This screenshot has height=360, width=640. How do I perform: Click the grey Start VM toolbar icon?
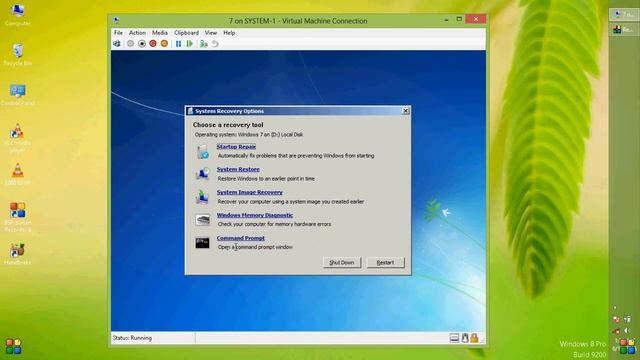coord(130,43)
